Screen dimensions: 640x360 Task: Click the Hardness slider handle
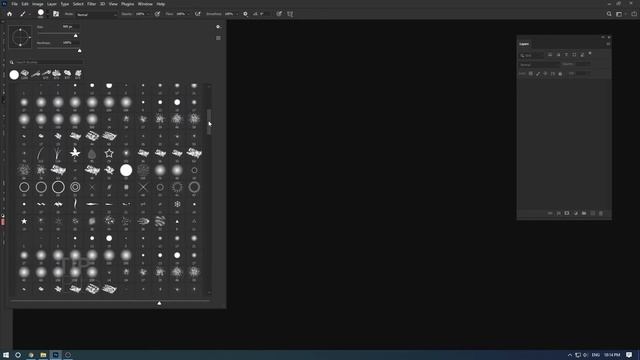80,51
